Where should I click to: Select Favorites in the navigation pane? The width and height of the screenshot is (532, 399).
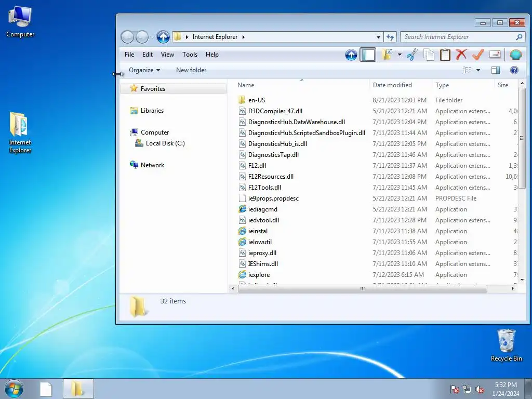(174, 88)
